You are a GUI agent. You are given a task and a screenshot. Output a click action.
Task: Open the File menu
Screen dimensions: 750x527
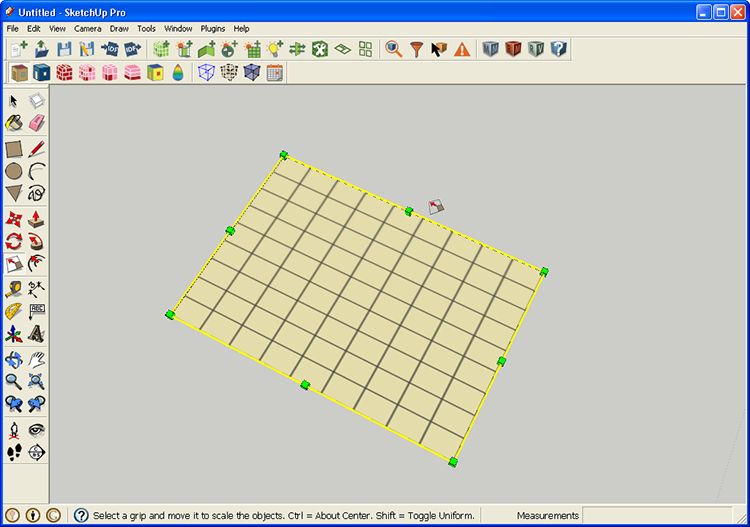click(12, 29)
